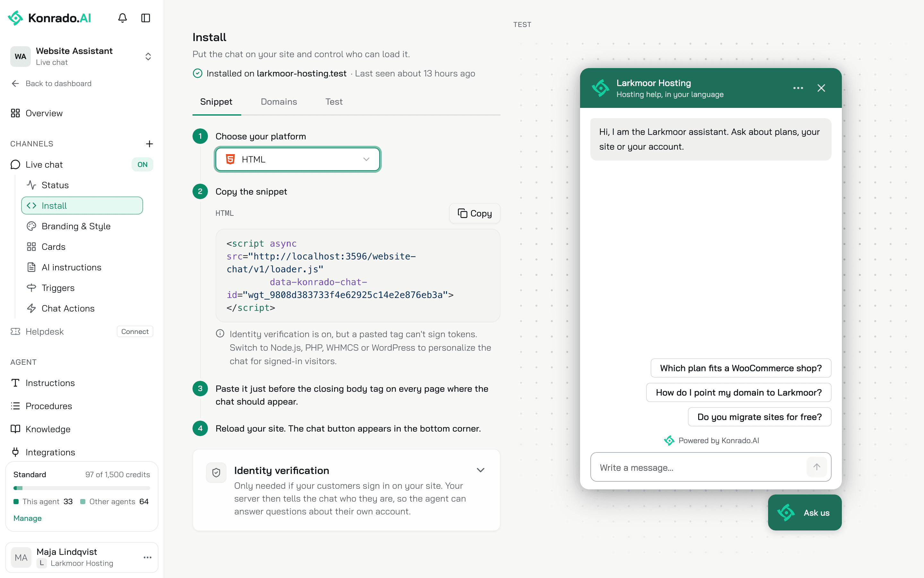Open the Overview page

point(37,113)
